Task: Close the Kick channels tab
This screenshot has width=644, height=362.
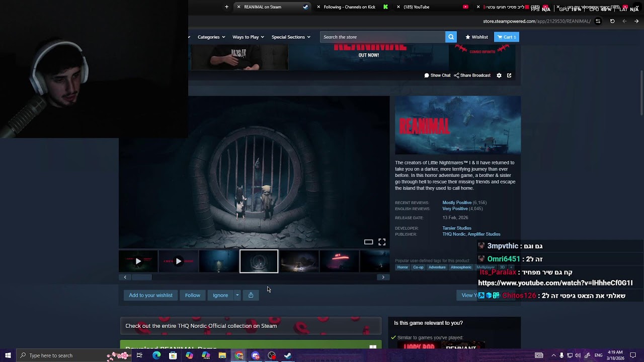Action: [318, 7]
